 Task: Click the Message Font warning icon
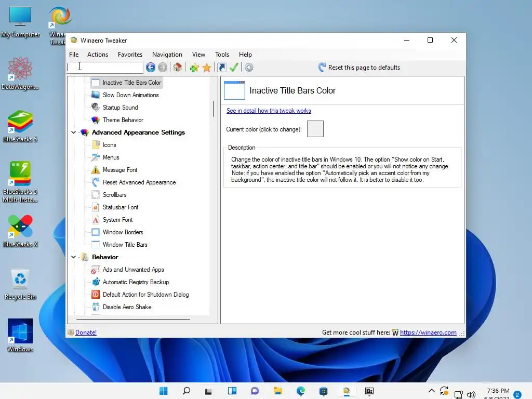click(x=96, y=170)
